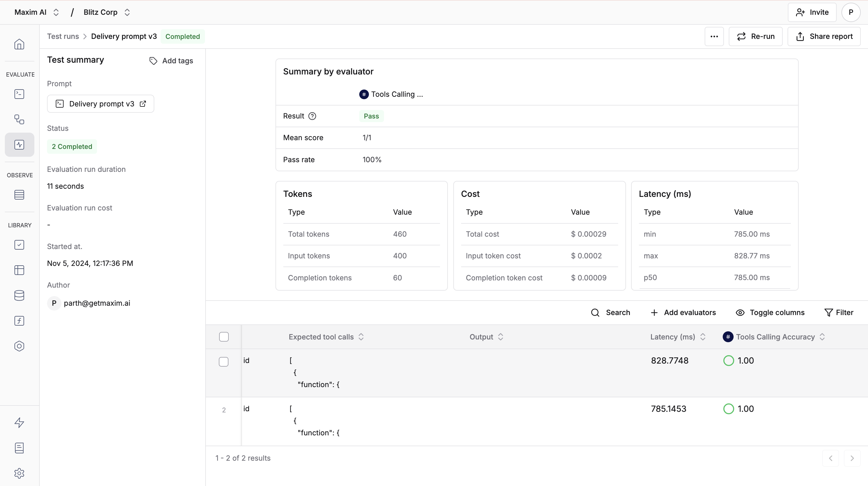
Task: Click Pass rate value 100%
Action: 372,160
